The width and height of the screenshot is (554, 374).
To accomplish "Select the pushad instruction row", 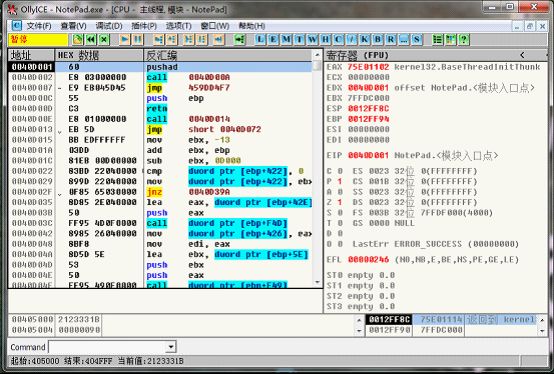I will pyautogui.click(x=160, y=67).
